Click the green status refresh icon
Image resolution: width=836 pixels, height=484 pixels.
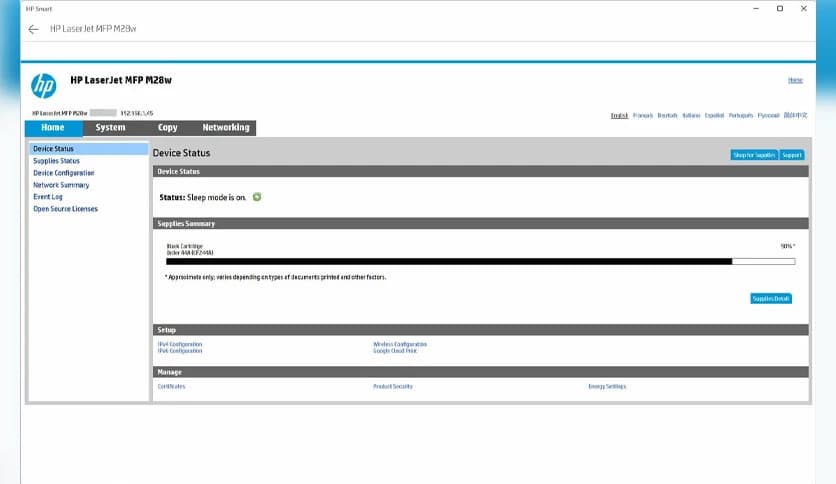tap(257, 197)
